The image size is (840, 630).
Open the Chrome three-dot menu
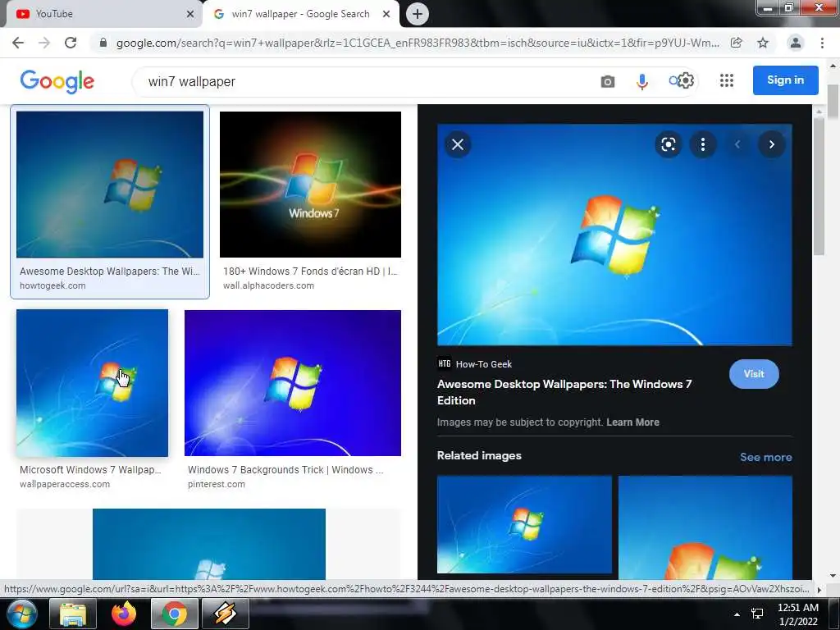pyautogui.click(x=822, y=43)
